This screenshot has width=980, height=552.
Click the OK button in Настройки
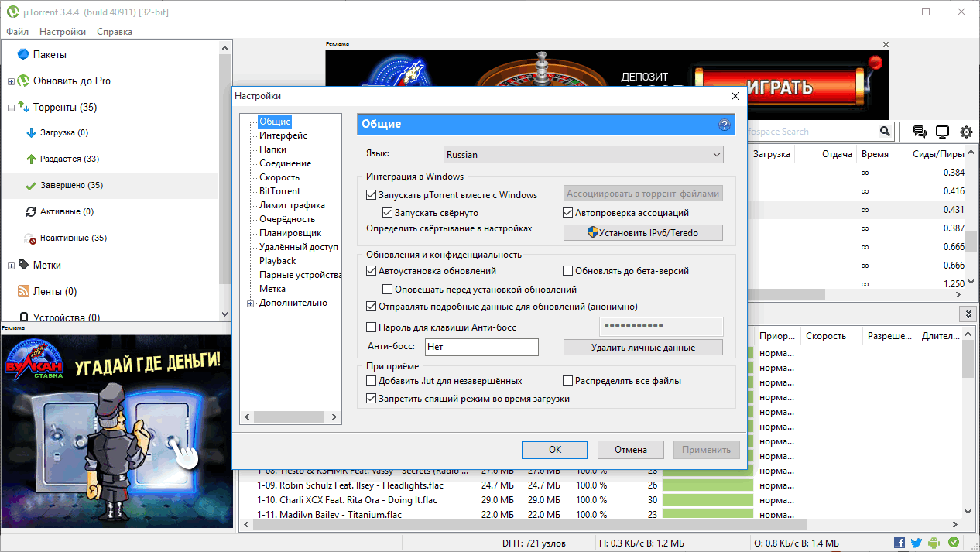555,449
